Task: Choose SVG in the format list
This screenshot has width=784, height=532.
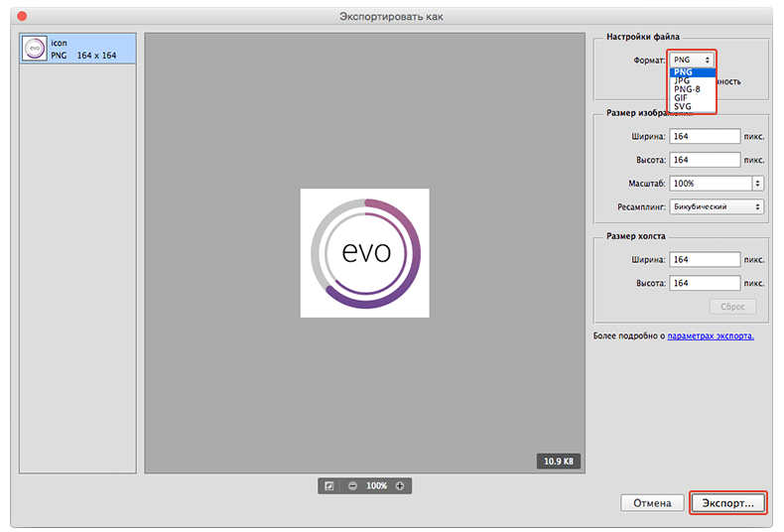Action: coord(693,106)
